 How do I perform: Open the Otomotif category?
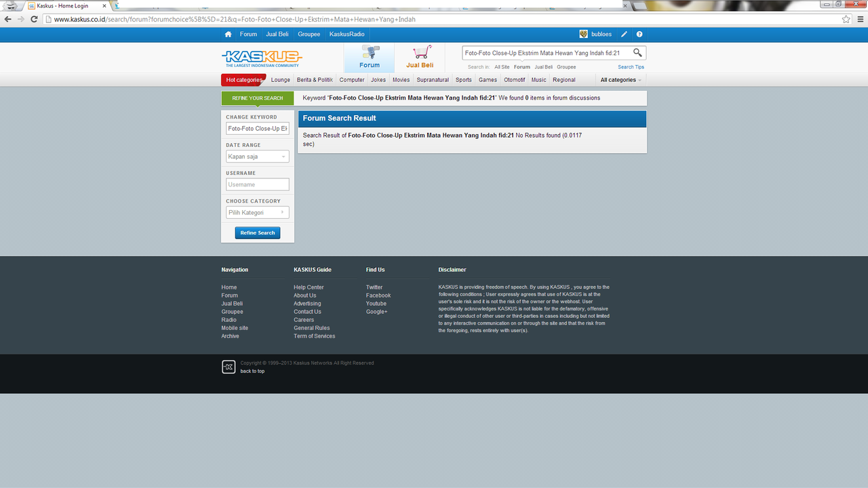[x=514, y=80]
